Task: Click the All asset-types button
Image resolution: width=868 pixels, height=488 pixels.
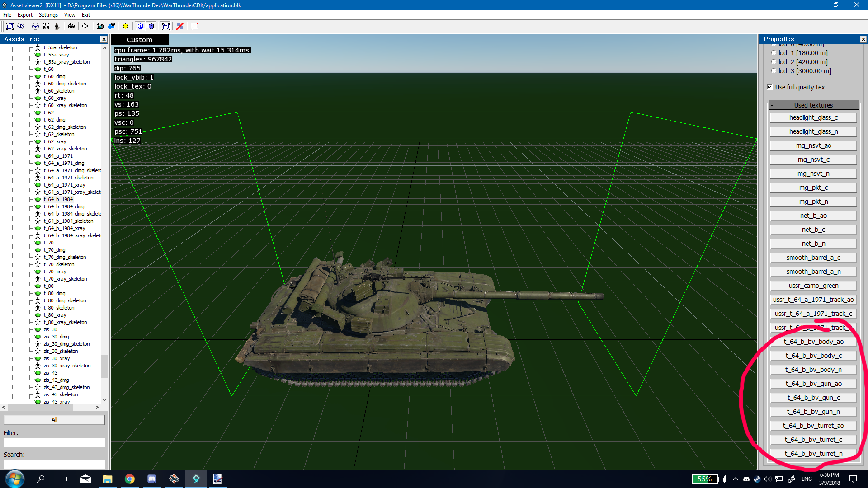Action: [54, 420]
